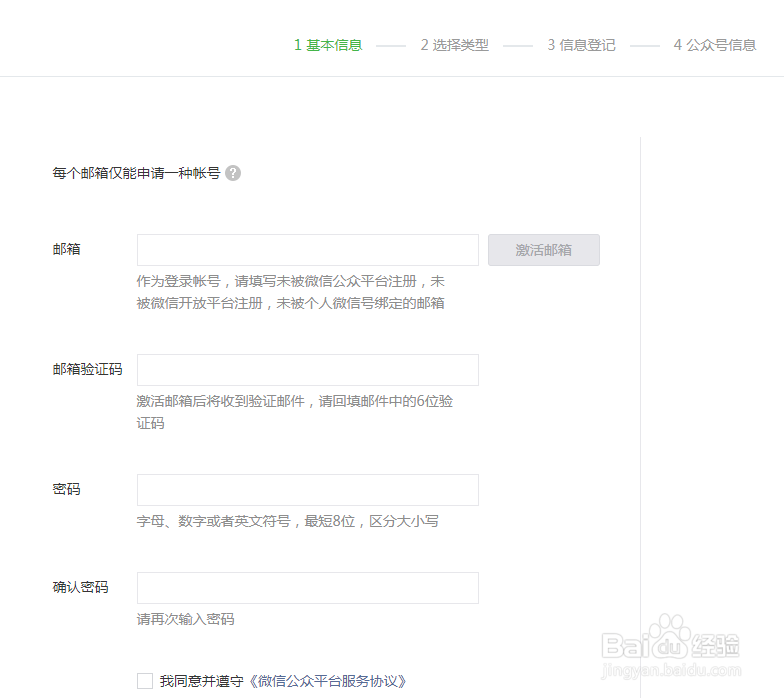784x698 pixels.
Task: Click the 确认密码 field label
Action: [x=80, y=587]
